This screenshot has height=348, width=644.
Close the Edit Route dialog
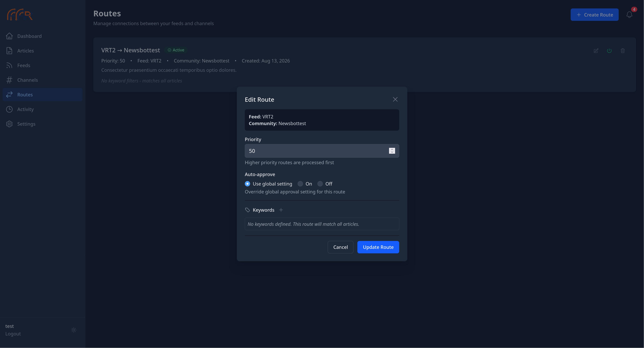pos(395,99)
